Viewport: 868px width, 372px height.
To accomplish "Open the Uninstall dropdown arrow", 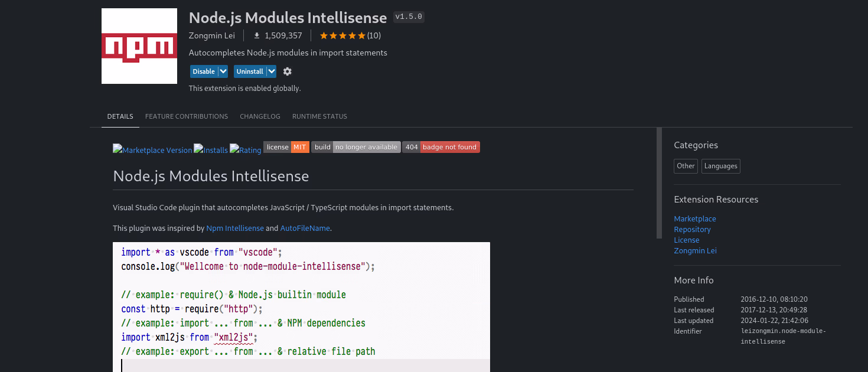I will (x=271, y=71).
